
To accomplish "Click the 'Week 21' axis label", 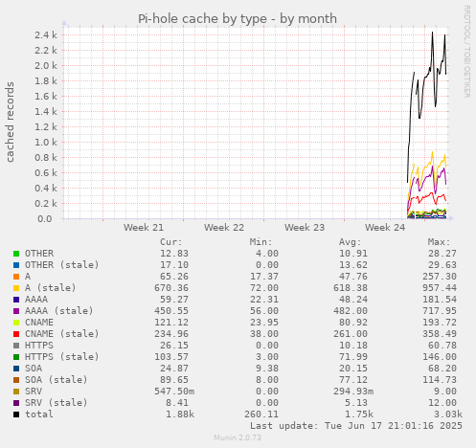I will click(144, 228).
